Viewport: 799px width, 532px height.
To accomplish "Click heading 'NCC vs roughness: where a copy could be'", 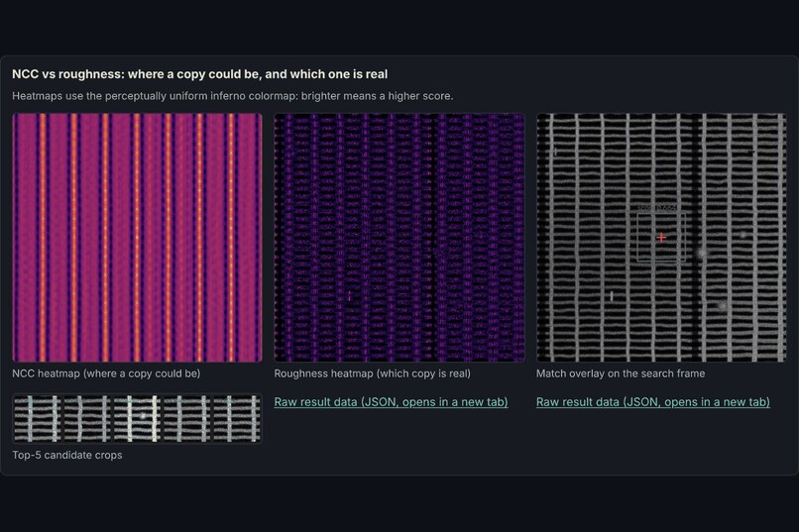I will 200,74.
